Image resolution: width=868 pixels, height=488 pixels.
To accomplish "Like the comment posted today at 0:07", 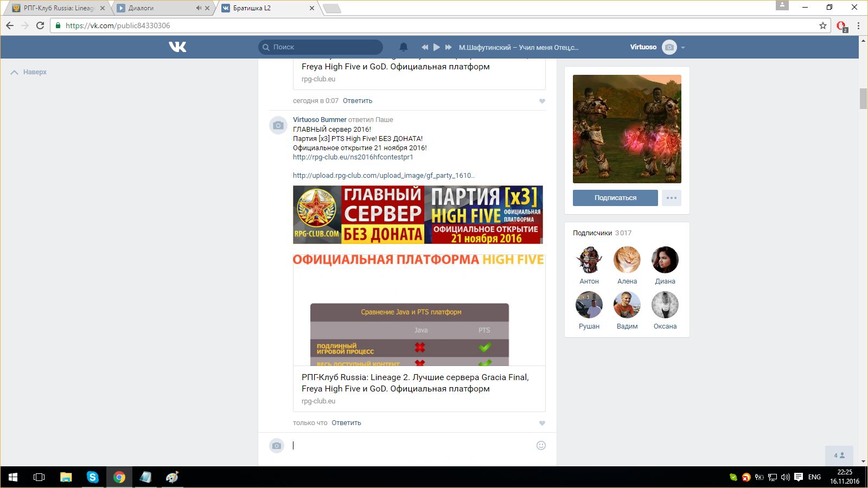I will pyautogui.click(x=542, y=101).
